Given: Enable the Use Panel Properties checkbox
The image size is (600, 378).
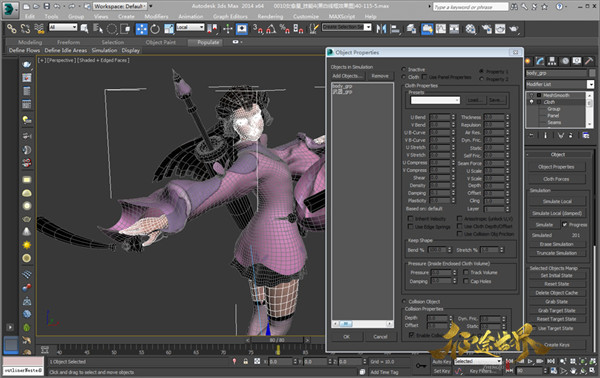Looking at the screenshot, I should 424,77.
